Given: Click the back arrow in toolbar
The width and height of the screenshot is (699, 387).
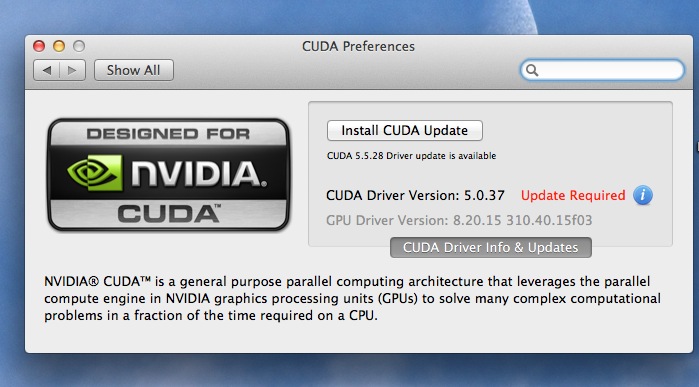Looking at the screenshot, I should point(47,70).
